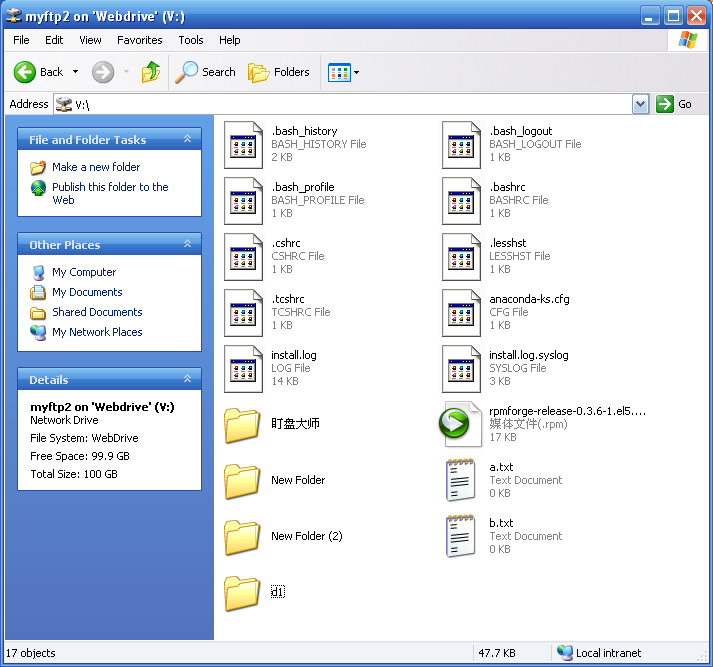This screenshot has width=713, height=667.
Task: Click the My Network Places link
Action: (x=97, y=332)
